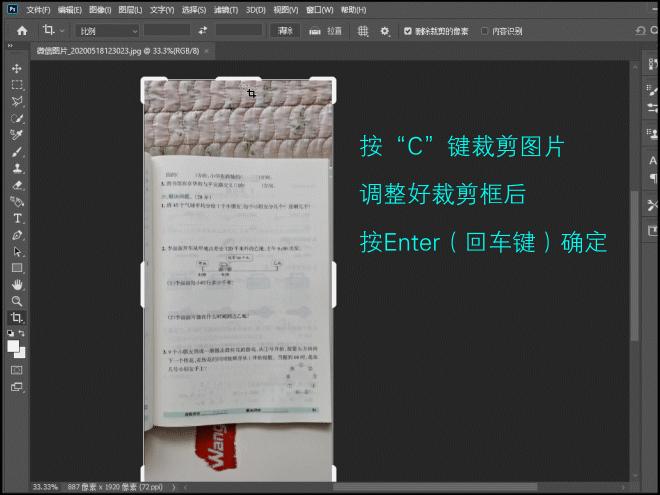Select the Move tool
The image size is (660, 495).
point(17,69)
